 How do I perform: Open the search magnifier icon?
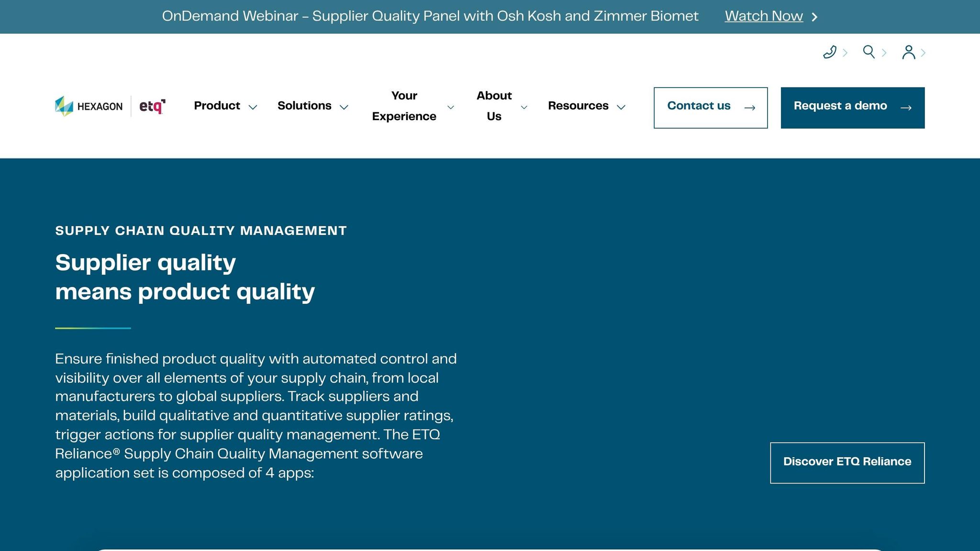pos(869,52)
